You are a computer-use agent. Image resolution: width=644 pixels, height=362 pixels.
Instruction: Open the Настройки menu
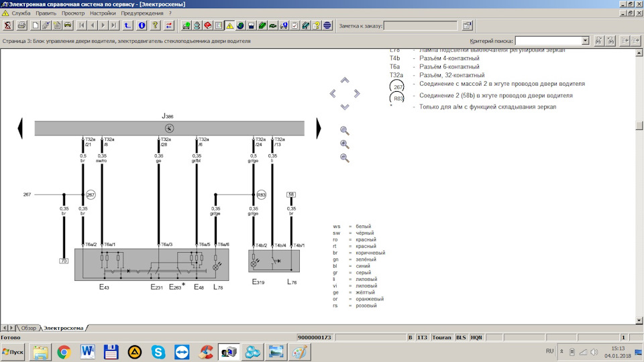(103, 13)
